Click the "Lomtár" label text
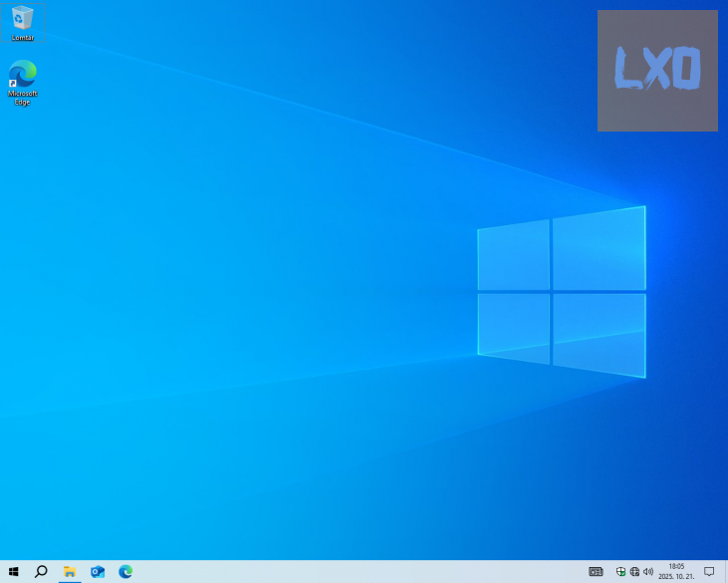Viewport: 728px width, 583px height. click(22, 38)
